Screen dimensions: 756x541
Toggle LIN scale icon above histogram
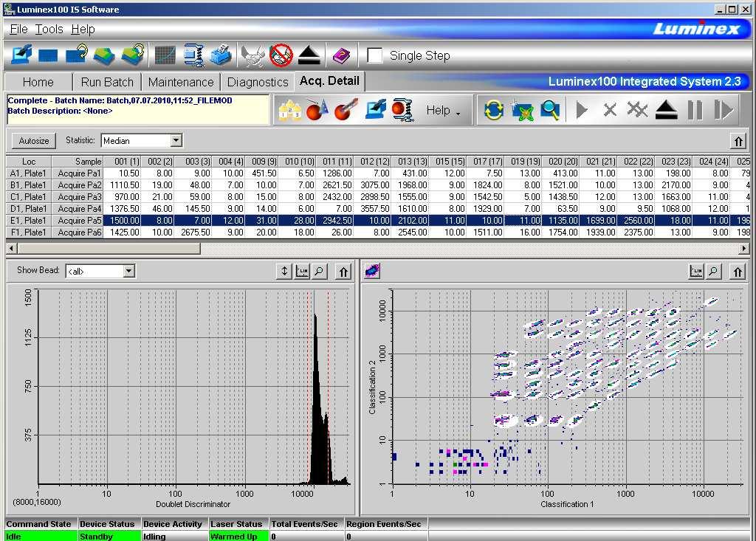pyautogui.click(x=302, y=272)
